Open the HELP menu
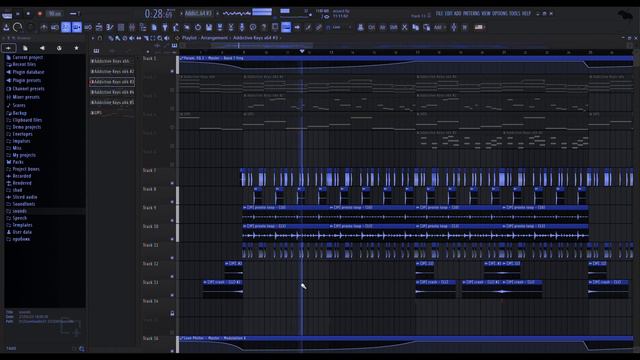Viewport: 640px width, 360px height. click(526, 13)
